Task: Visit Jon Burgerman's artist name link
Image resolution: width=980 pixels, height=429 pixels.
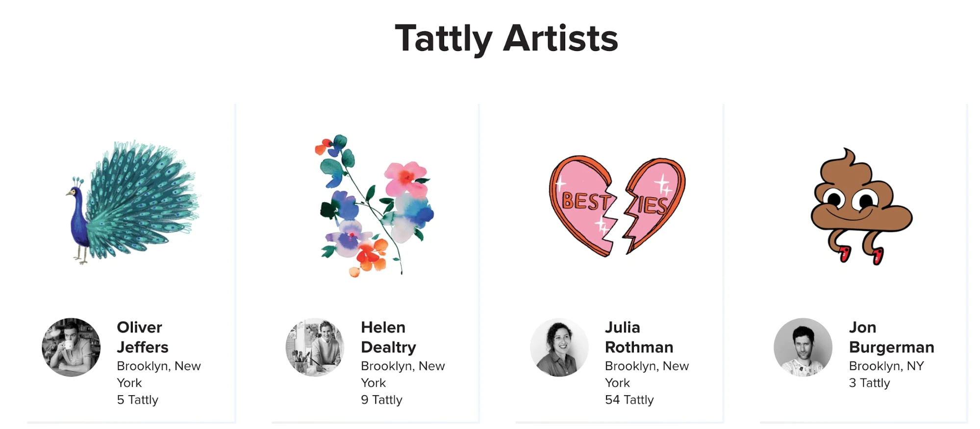Action: tap(891, 337)
